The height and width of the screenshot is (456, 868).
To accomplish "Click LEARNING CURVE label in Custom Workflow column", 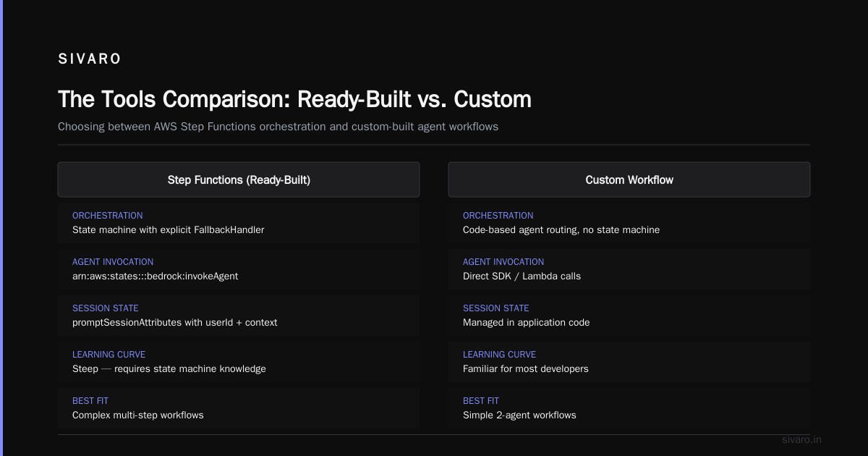I will coord(500,355).
